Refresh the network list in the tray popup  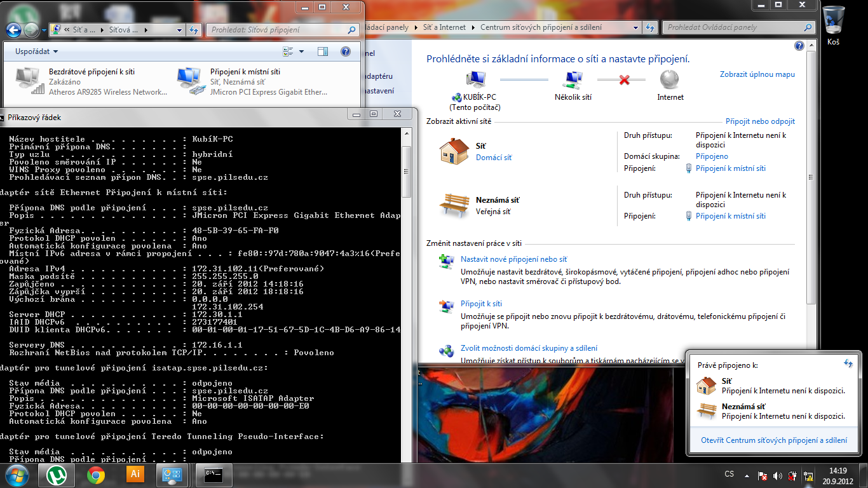click(848, 363)
